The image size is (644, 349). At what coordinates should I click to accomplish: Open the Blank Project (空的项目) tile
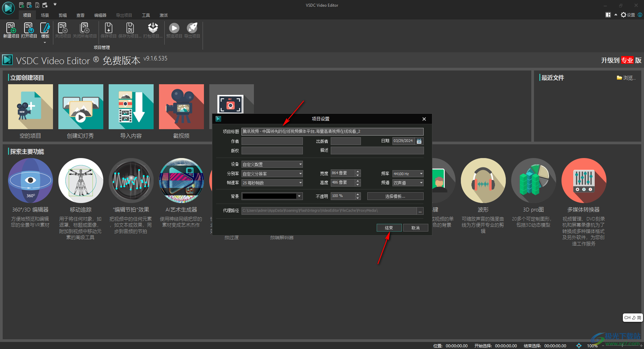point(31,107)
